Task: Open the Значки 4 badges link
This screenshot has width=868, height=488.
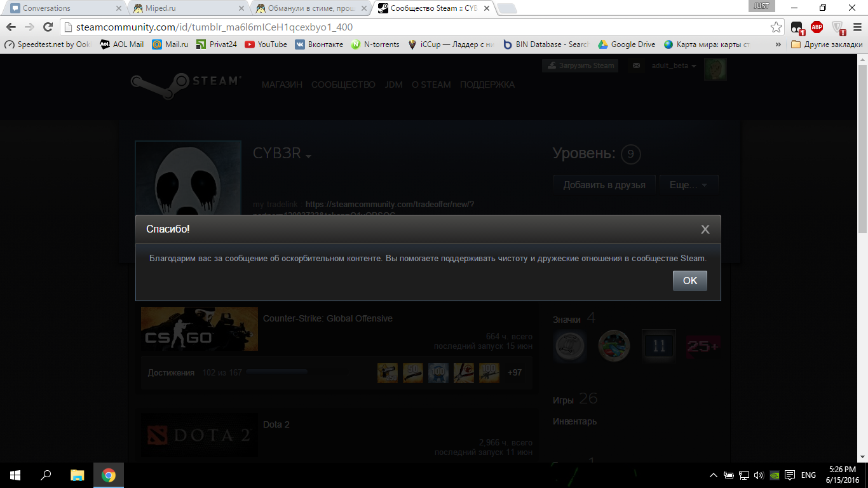Action: pyautogui.click(x=574, y=318)
